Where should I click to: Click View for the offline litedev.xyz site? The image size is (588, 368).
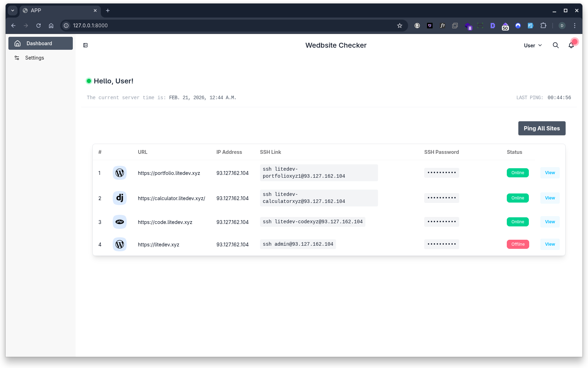point(550,244)
